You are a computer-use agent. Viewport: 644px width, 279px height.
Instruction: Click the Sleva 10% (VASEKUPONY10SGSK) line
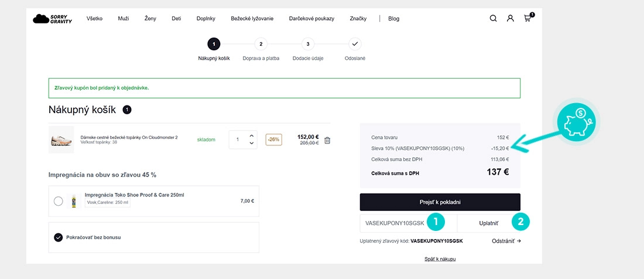(417, 148)
